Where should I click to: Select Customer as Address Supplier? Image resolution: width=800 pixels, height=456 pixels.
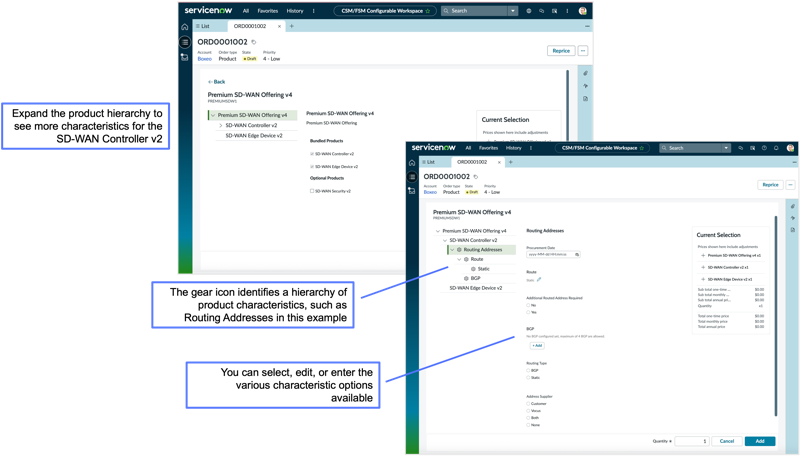(x=528, y=403)
